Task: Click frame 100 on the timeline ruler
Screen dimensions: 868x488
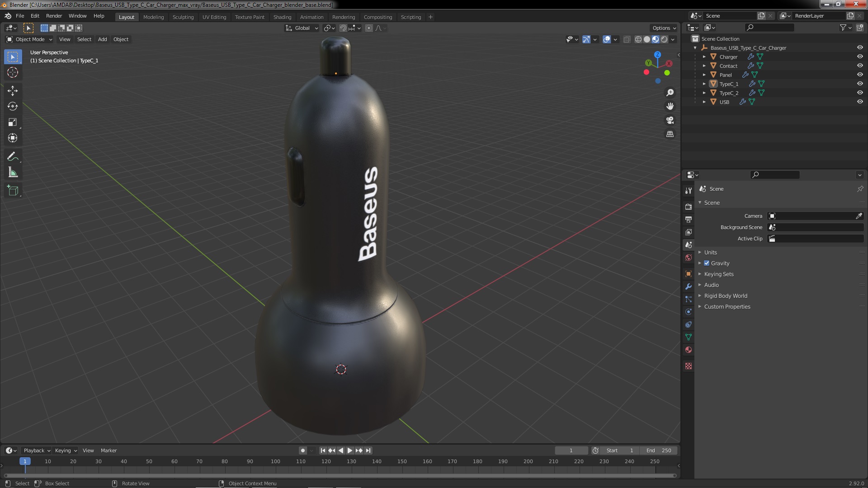Action: coord(275,461)
